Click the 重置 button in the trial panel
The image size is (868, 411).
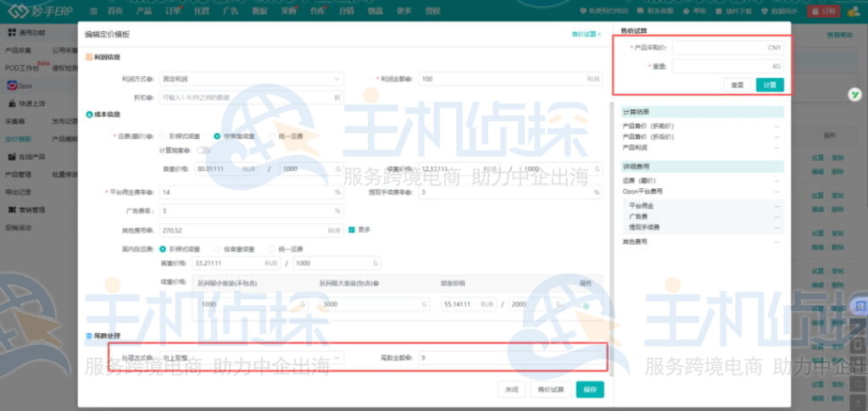[x=737, y=86]
